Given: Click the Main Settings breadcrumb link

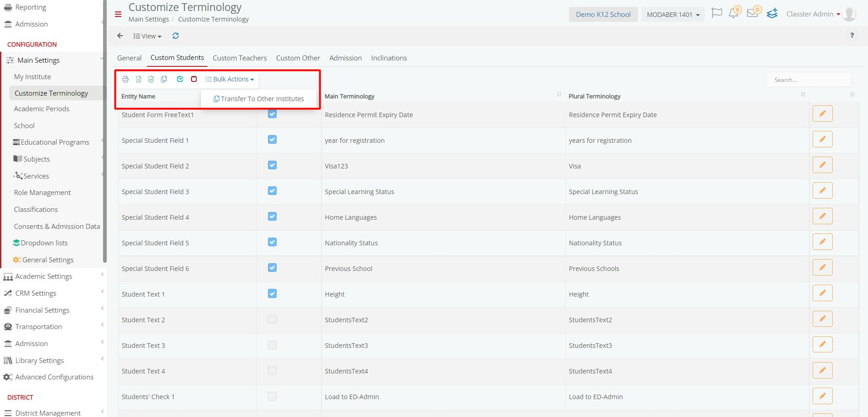Looking at the screenshot, I should coord(148,19).
